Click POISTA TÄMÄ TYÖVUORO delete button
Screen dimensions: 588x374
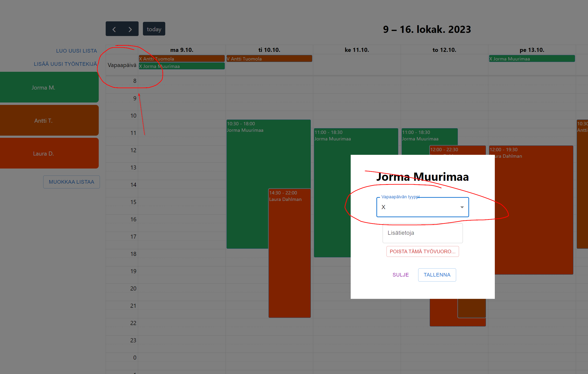tap(423, 251)
